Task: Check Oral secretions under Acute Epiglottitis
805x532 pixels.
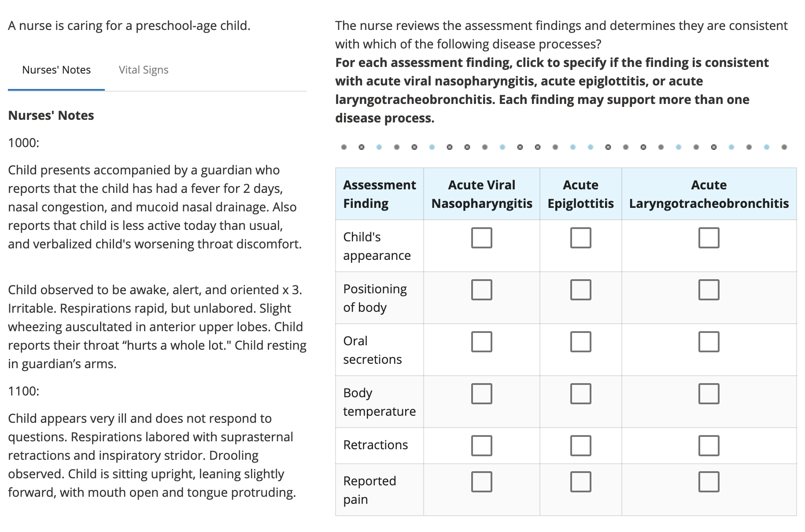Action: tap(580, 342)
